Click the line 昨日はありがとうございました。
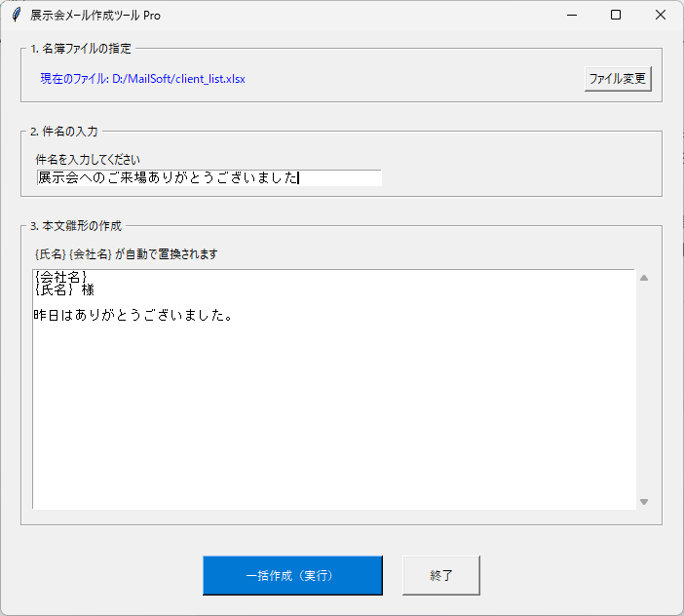 133,316
